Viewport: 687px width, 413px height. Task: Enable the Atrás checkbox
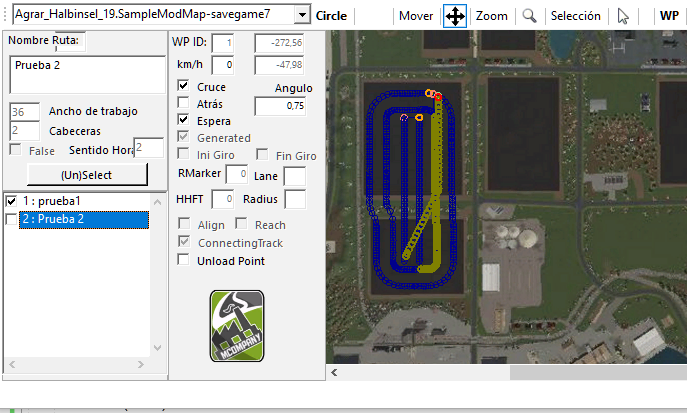coord(183,102)
